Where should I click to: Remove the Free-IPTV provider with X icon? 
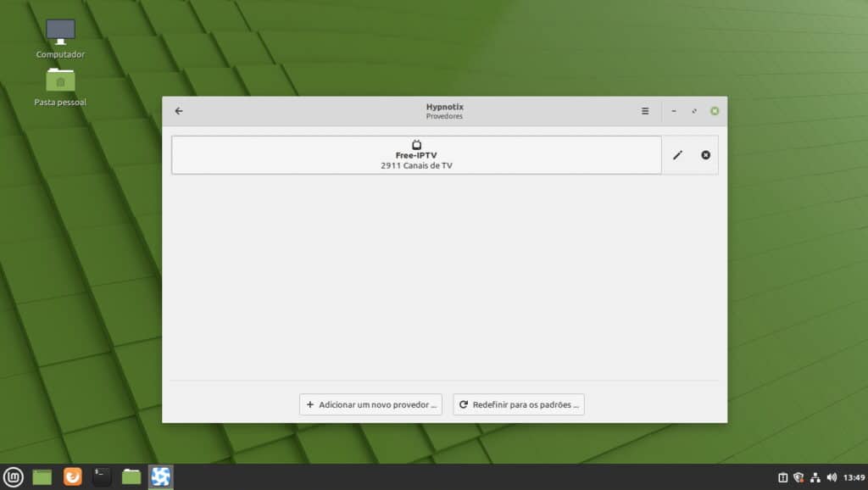tap(706, 155)
